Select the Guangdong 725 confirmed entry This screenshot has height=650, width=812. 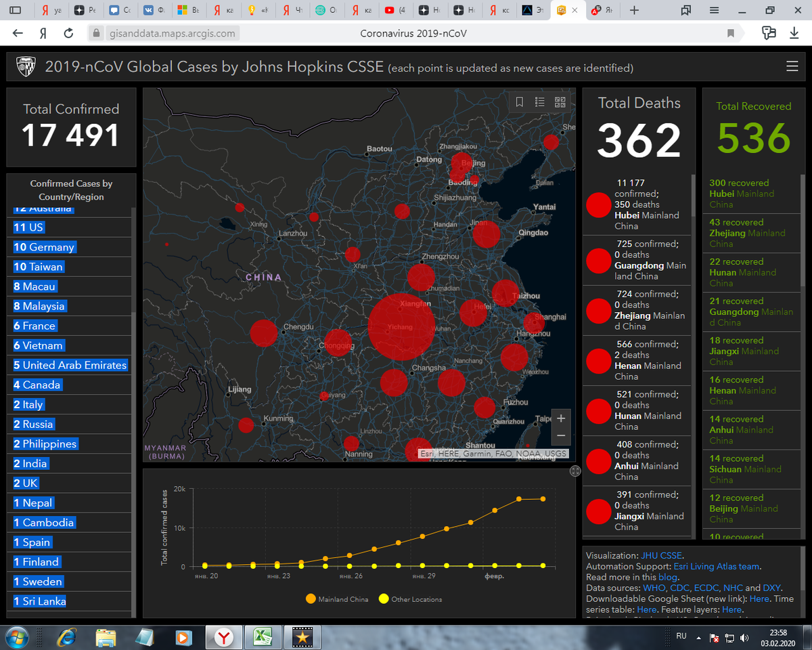point(636,260)
